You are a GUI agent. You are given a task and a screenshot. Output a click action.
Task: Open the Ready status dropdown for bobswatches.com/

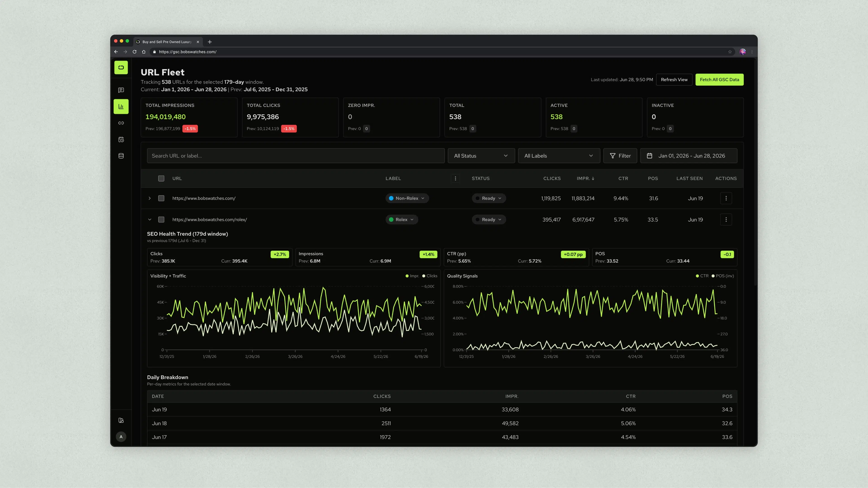coord(488,198)
